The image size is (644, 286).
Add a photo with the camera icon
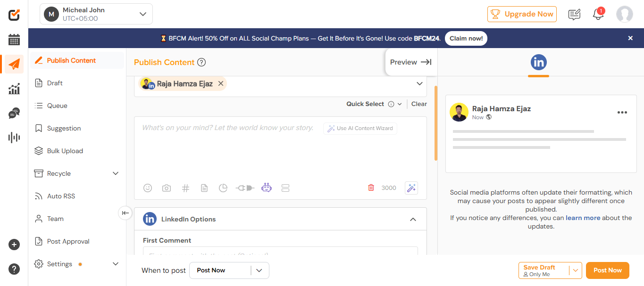[x=167, y=188]
